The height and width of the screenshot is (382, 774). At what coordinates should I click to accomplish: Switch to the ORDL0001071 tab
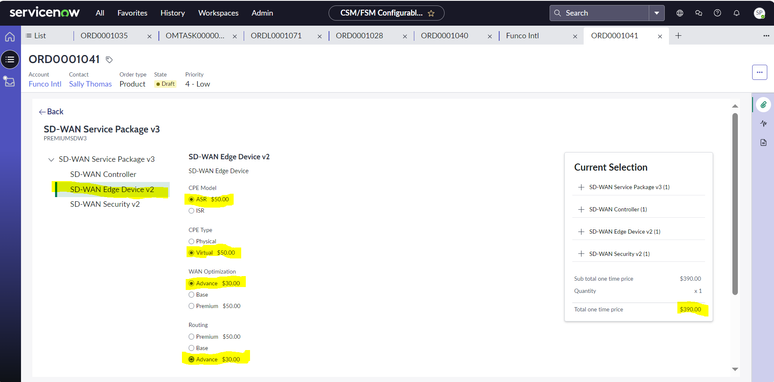(276, 36)
